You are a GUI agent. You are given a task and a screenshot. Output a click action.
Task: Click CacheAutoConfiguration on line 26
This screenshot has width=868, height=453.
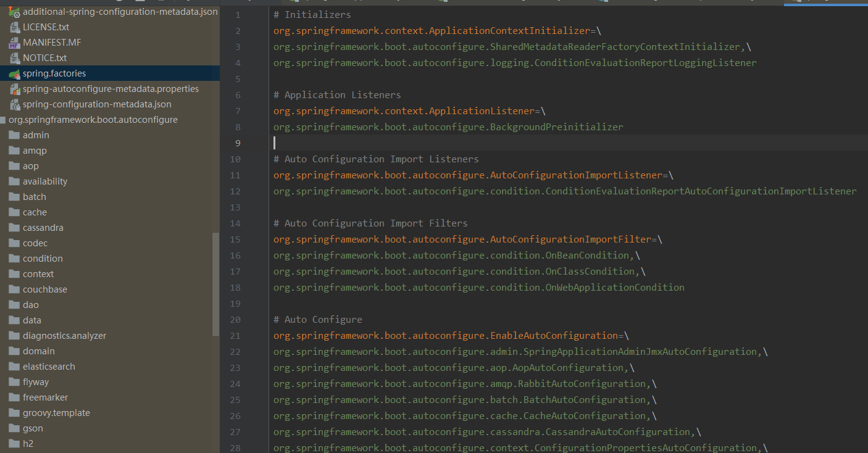[x=585, y=416]
